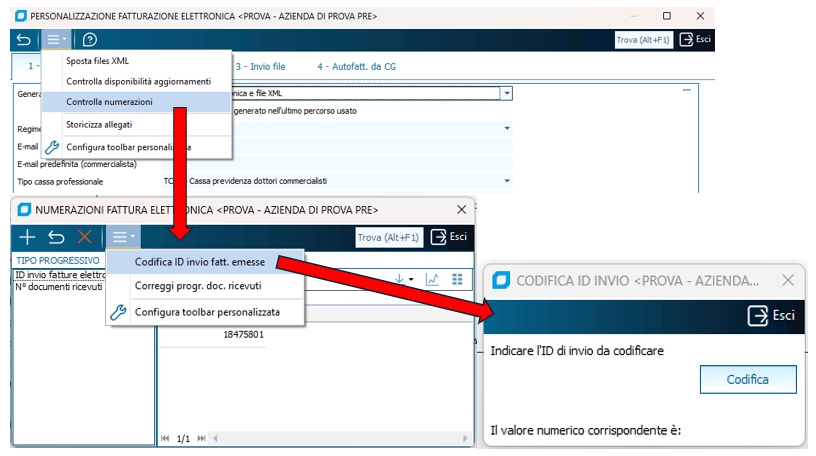
Task: Go to last page with the pager icon
Action: tap(201, 438)
